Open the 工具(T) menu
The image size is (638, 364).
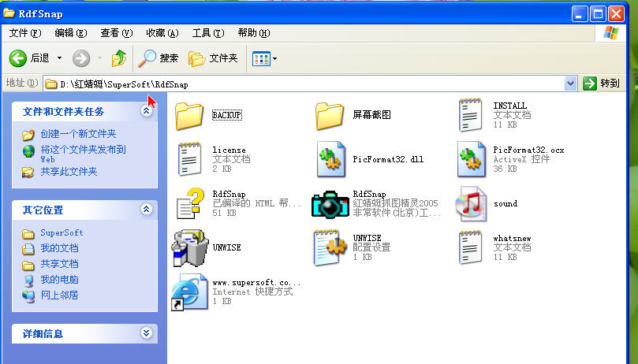[207, 33]
